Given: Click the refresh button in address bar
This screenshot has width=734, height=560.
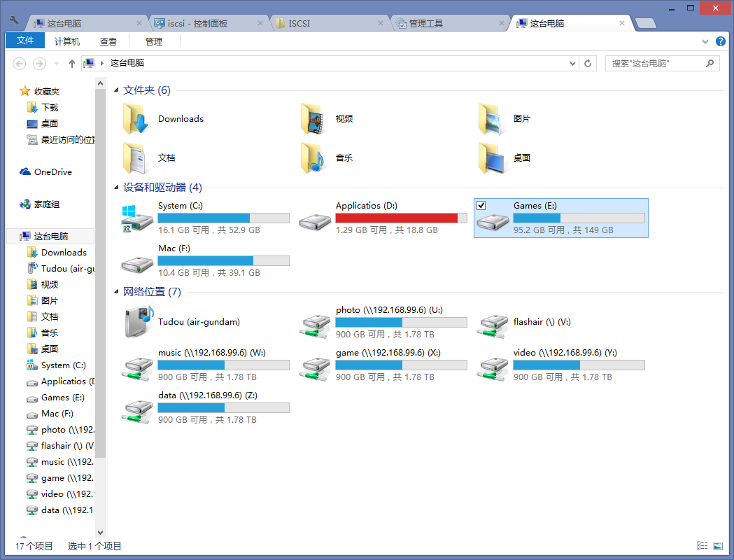Looking at the screenshot, I should coord(588,63).
